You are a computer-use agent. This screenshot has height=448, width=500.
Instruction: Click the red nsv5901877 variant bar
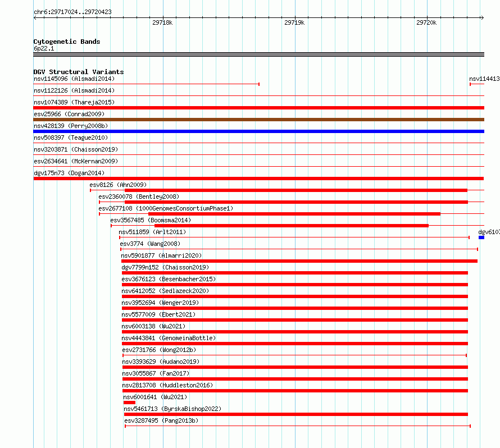(299, 261)
